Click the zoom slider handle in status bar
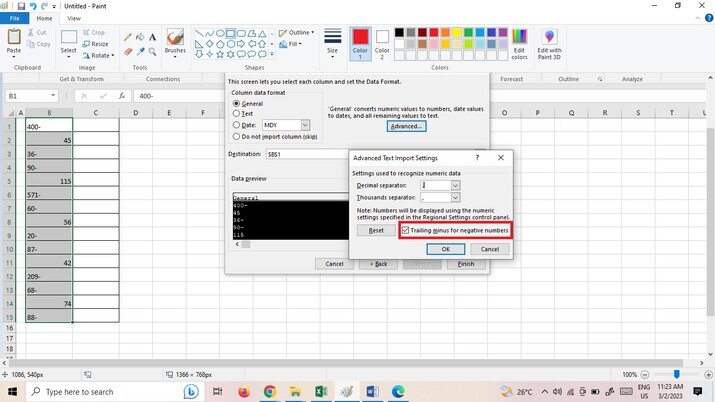 [677, 374]
